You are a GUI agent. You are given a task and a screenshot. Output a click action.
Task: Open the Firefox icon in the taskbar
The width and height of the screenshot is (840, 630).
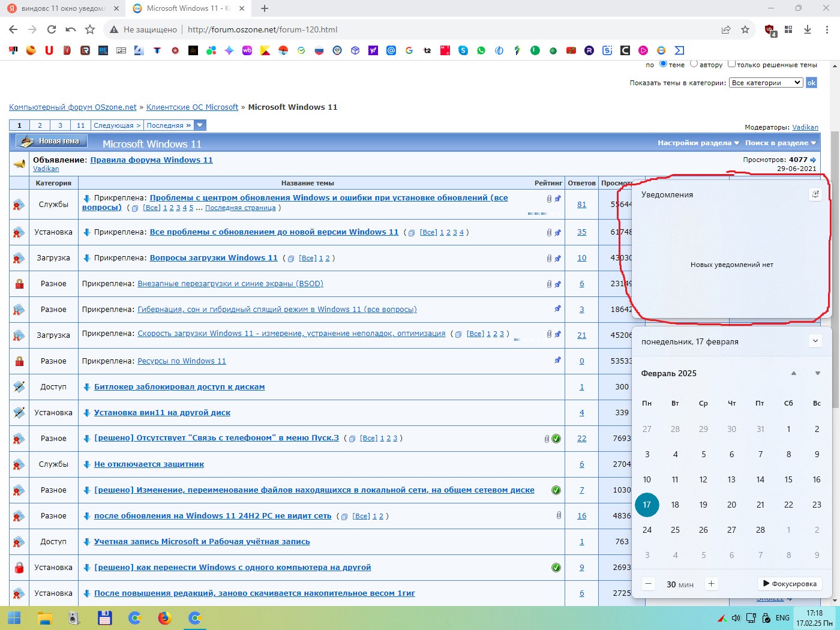164,617
